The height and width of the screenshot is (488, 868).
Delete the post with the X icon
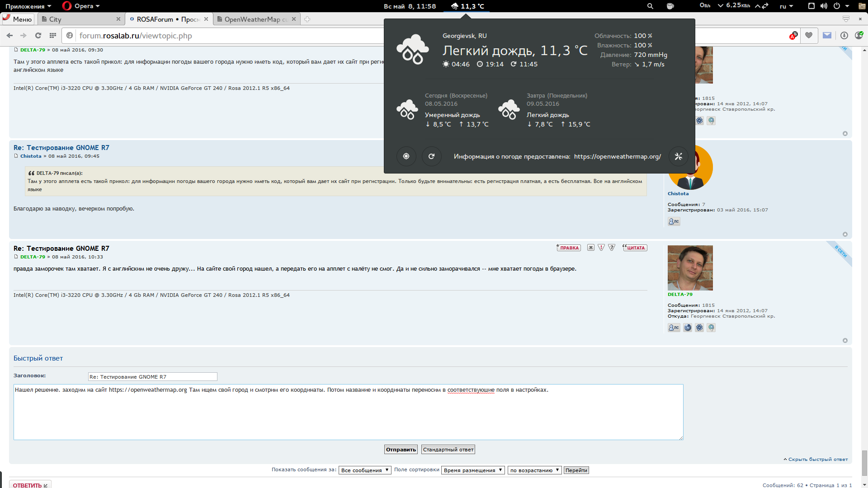coord(590,248)
